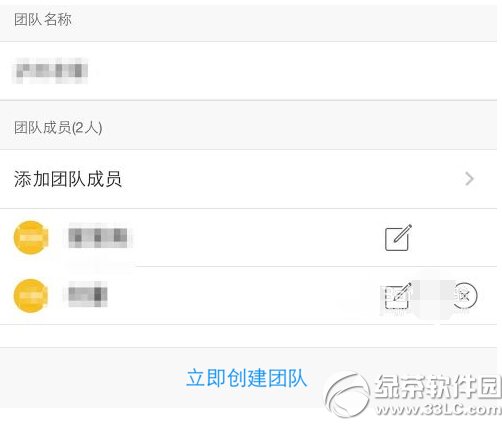Tap the edit icon for the first member
502x429 pixels.
[398, 238]
